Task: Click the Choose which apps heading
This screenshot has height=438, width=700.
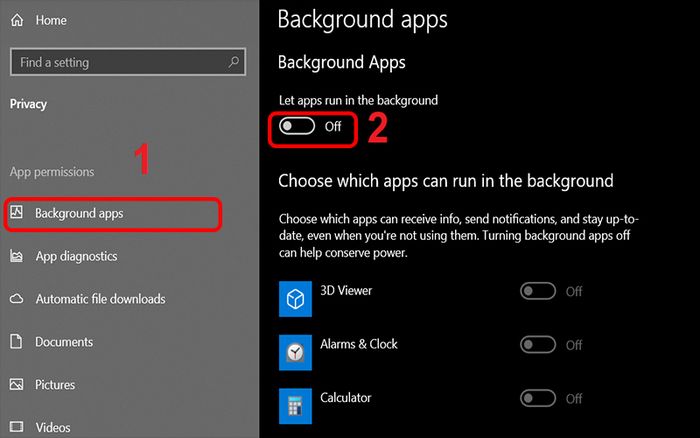Action: (x=446, y=181)
